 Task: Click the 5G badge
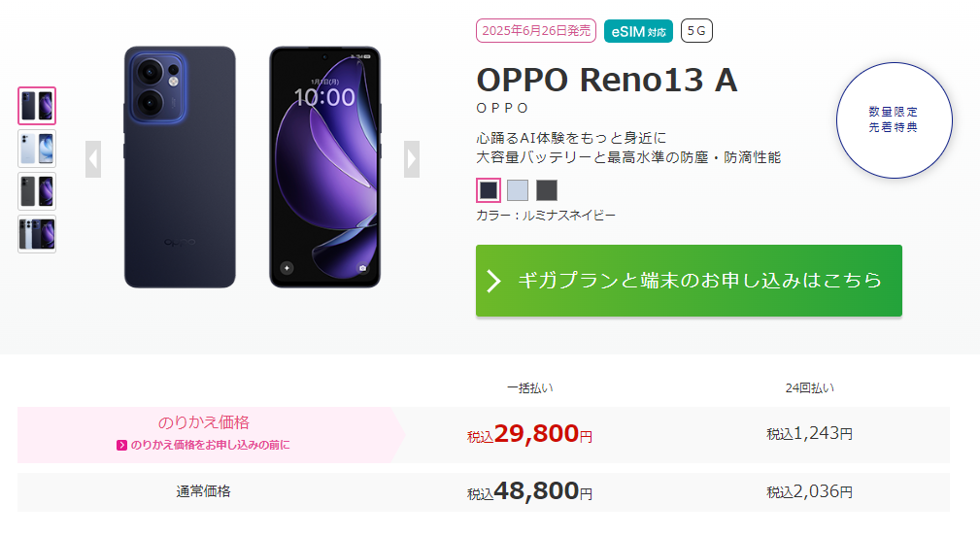click(x=696, y=31)
